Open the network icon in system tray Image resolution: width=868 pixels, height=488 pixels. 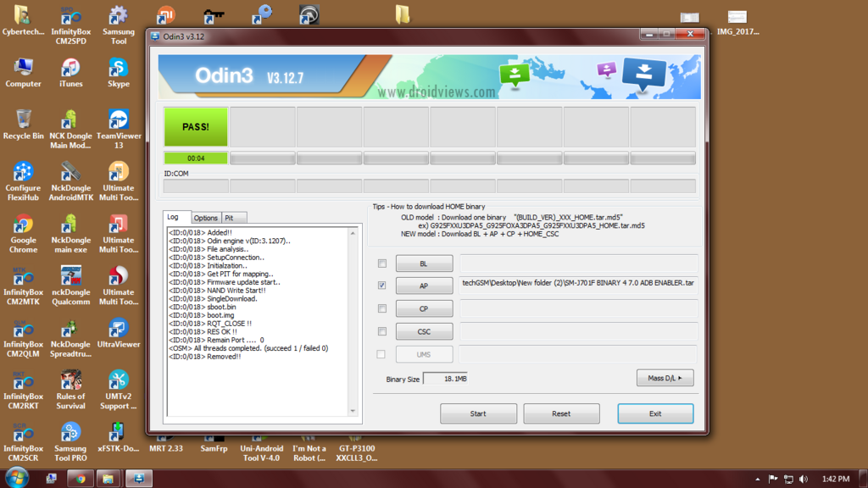point(789,480)
